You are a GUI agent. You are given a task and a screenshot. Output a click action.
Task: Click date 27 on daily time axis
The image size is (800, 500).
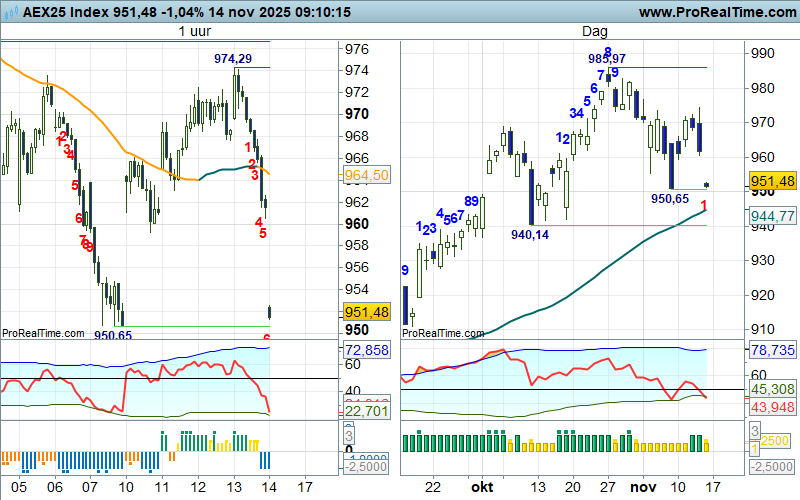pos(608,487)
